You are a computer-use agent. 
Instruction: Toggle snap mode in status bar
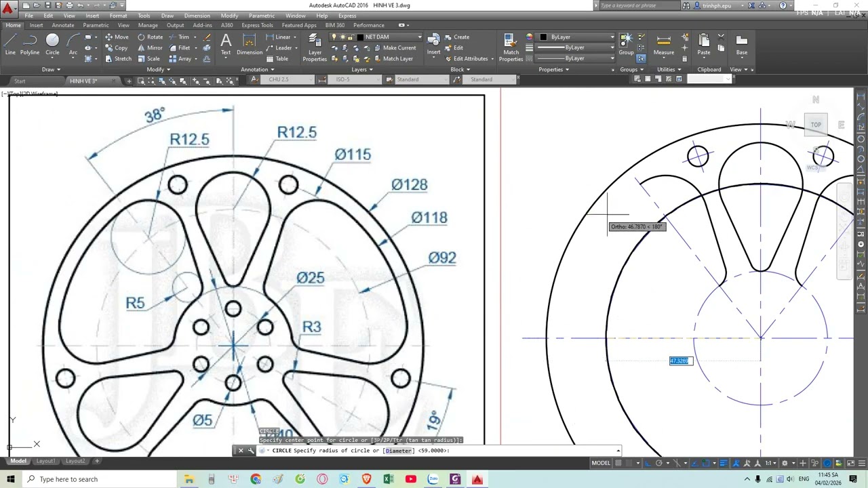point(629,463)
